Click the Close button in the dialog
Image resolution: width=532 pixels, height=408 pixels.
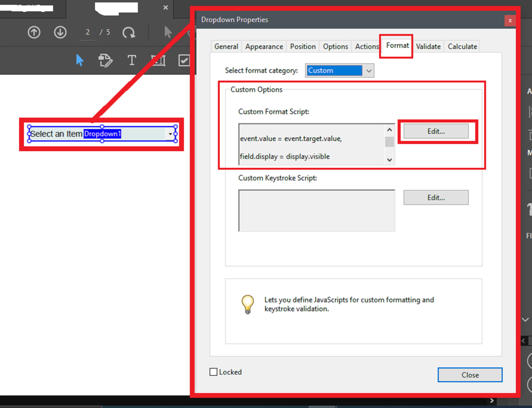(470, 375)
